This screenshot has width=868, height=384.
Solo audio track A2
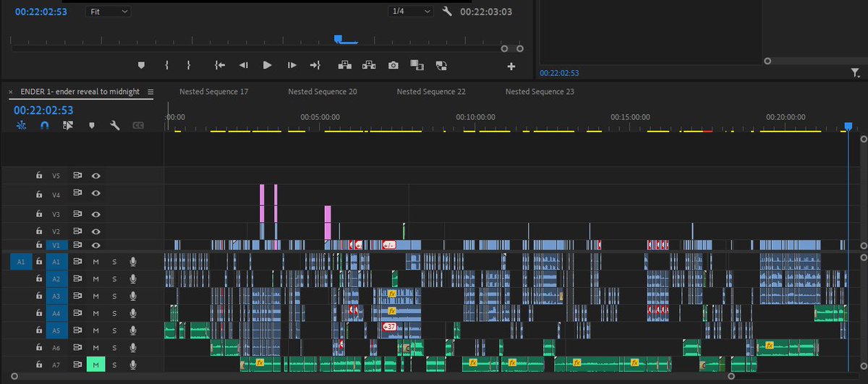[114, 278]
